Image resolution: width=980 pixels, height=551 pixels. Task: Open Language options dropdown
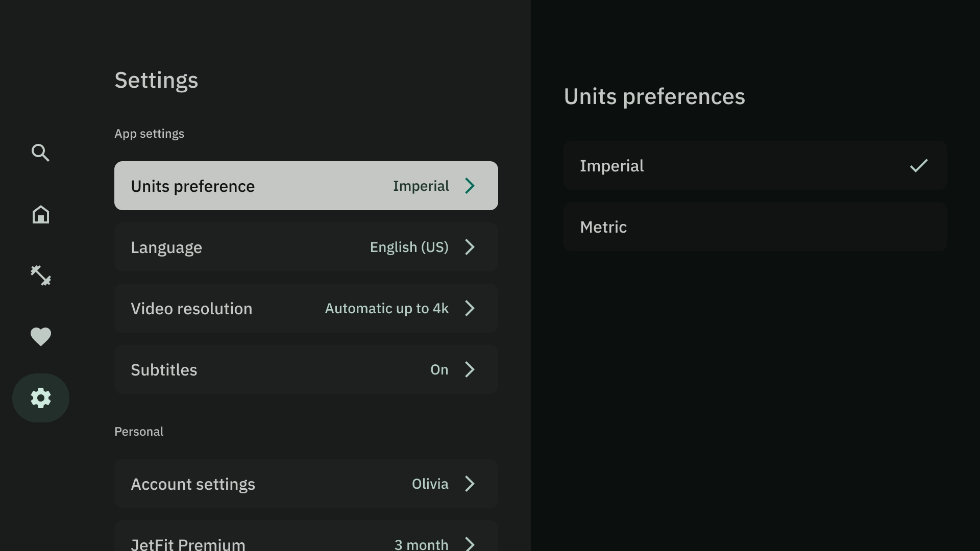306,247
